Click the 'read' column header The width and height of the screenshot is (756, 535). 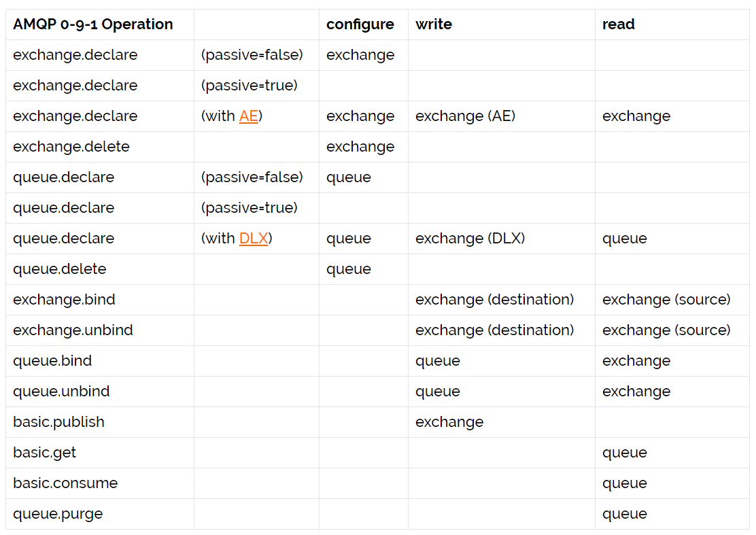pos(619,24)
